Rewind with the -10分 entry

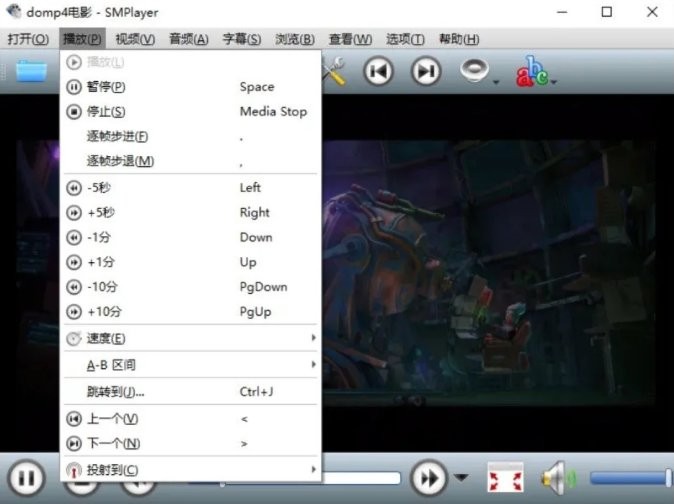point(190,287)
